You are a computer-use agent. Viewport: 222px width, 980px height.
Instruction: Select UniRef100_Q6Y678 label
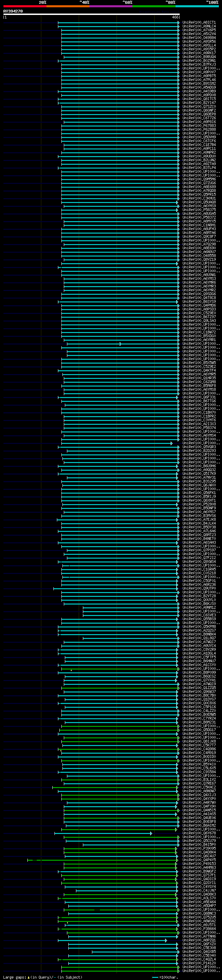[x=199, y=833]
